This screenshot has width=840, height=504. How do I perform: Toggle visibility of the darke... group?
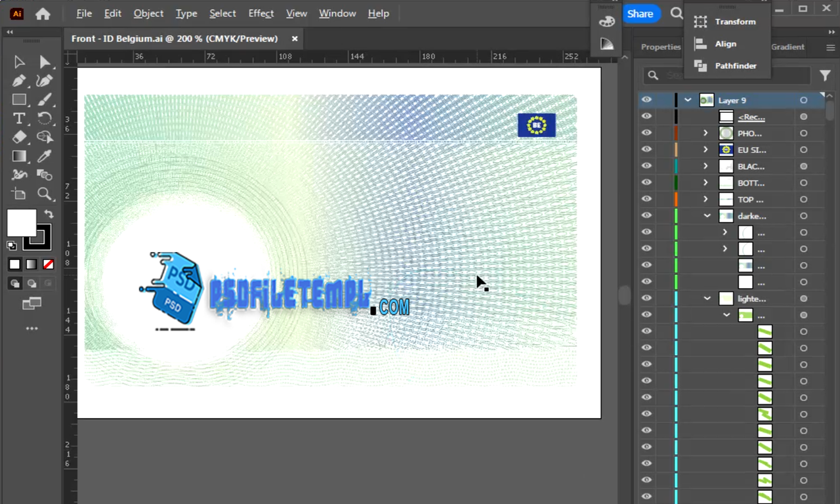(647, 215)
